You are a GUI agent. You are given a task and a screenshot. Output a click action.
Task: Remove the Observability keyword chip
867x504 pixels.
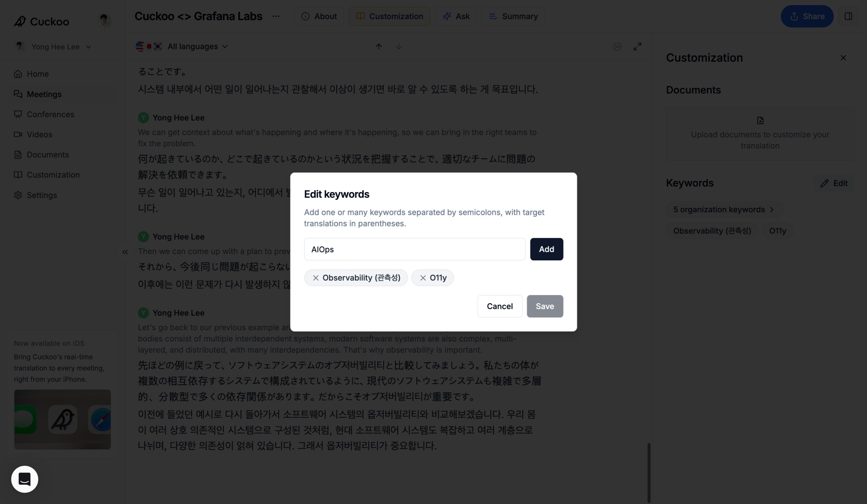click(315, 278)
